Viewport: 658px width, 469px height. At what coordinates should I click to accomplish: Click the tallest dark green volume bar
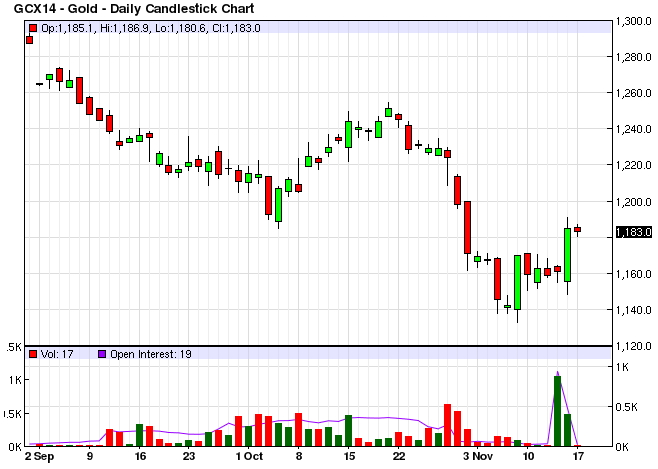[558, 411]
